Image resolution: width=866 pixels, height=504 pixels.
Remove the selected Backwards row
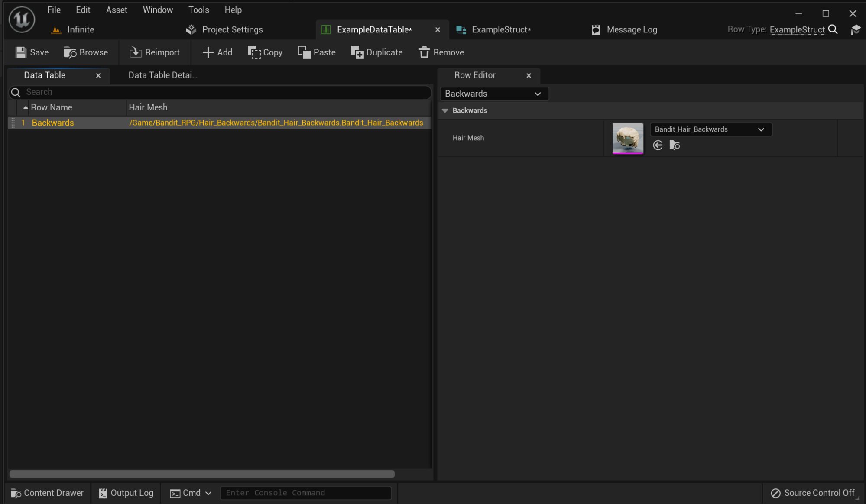coord(441,52)
